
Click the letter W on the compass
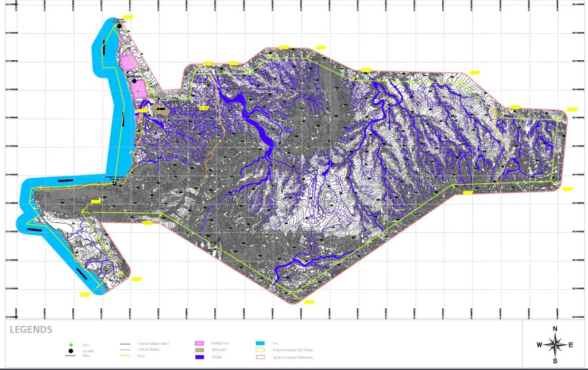point(540,345)
